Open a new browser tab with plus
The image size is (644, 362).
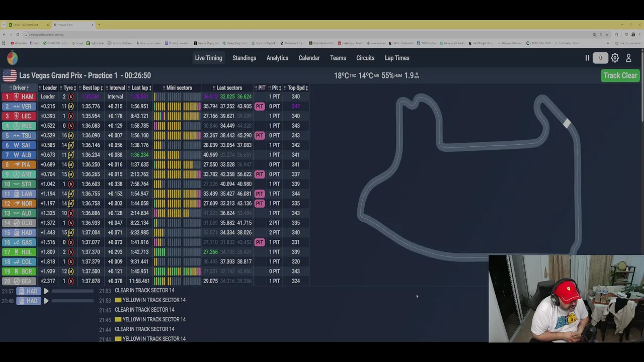[99, 25]
